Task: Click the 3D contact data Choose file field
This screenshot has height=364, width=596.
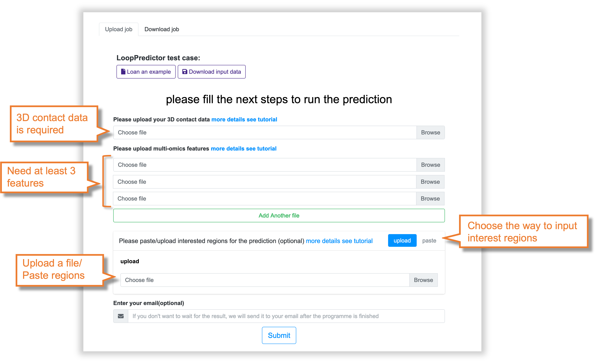Action: 265,133
